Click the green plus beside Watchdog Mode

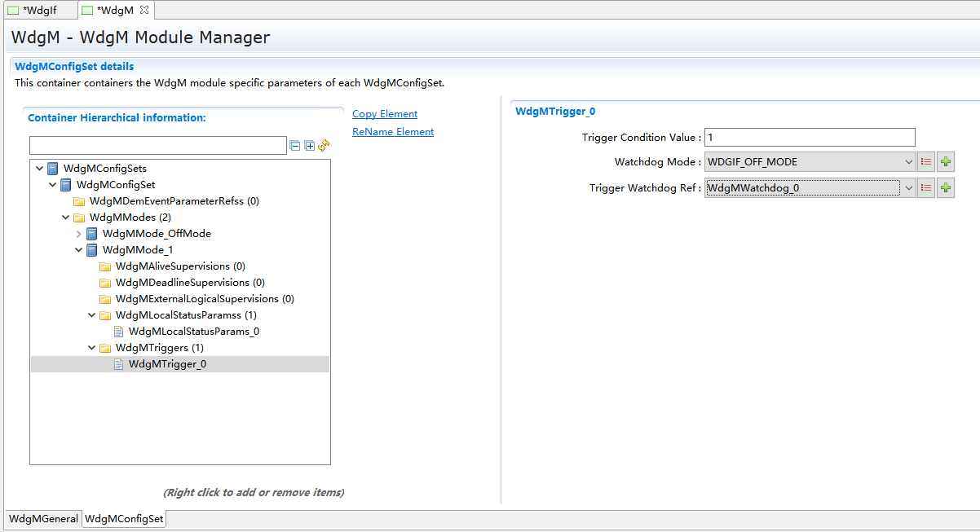click(946, 162)
